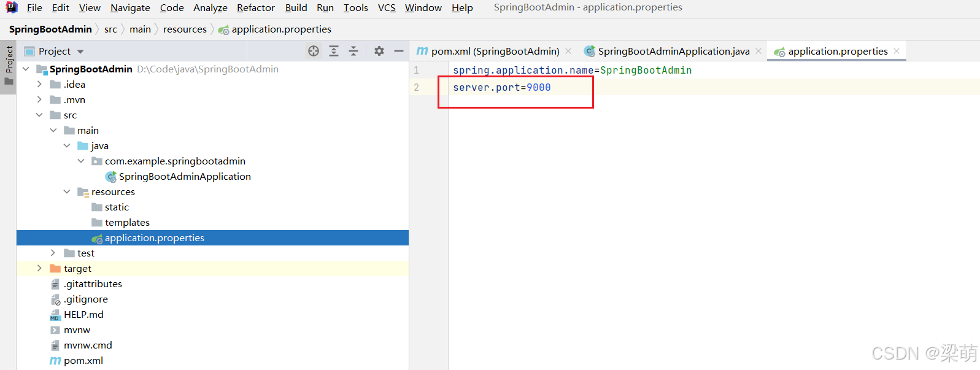
Task: Click resources in the breadcrumb path
Action: click(185, 29)
